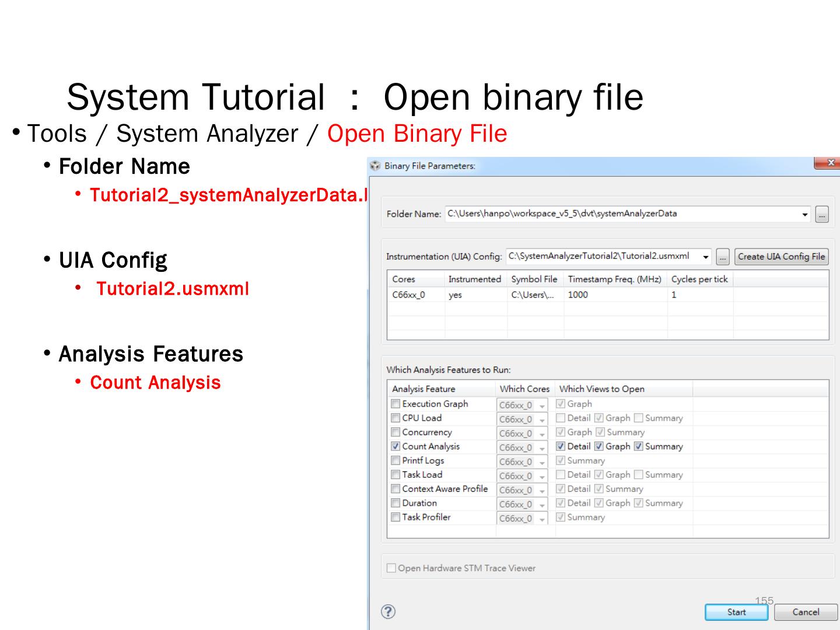This screenshot has width=840, height=630.
Task: Click the Timestamp Freq. (MHz) column header
Action: [x=614, y=279]
